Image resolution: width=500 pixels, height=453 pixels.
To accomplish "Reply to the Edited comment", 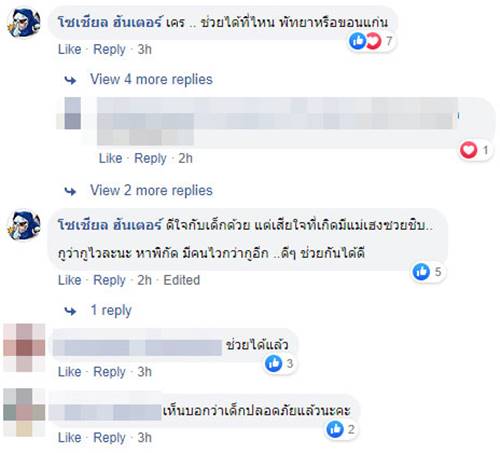I will [x=109, y=280].
